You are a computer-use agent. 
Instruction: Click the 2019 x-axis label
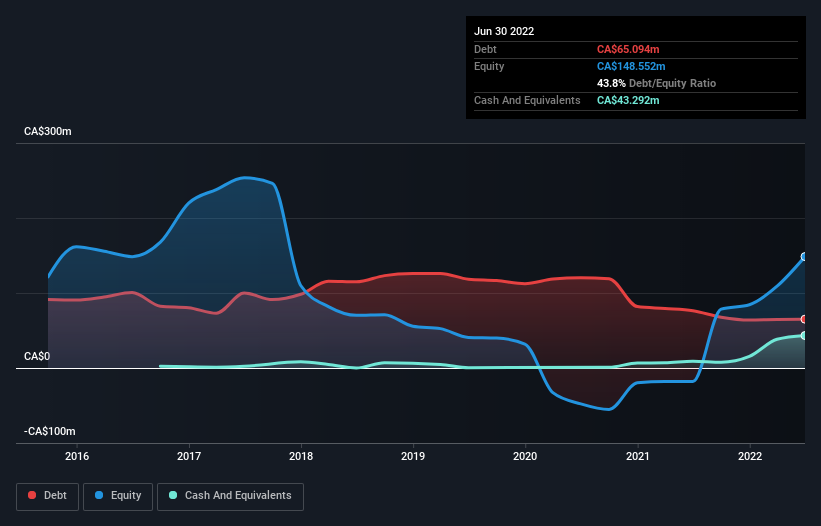[x=413, y=456]
